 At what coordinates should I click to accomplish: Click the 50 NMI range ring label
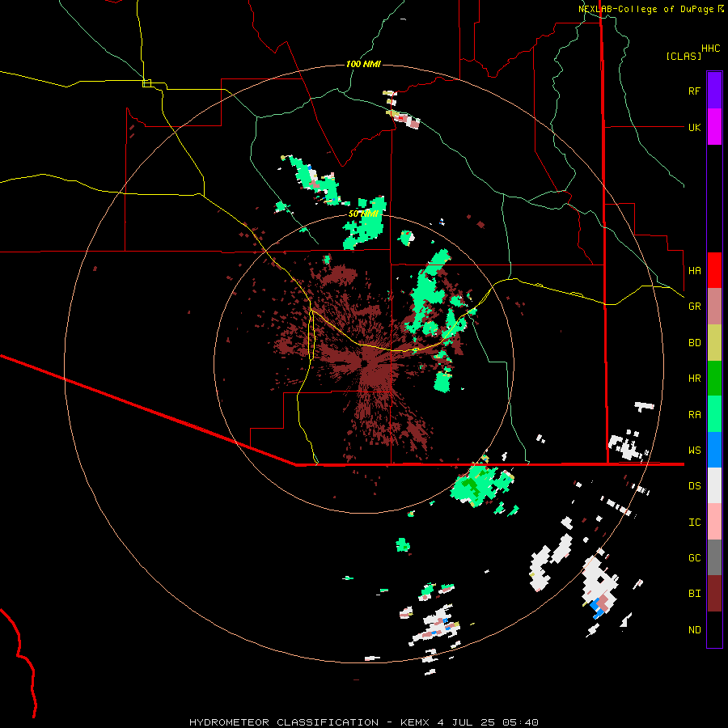point(363,214)
